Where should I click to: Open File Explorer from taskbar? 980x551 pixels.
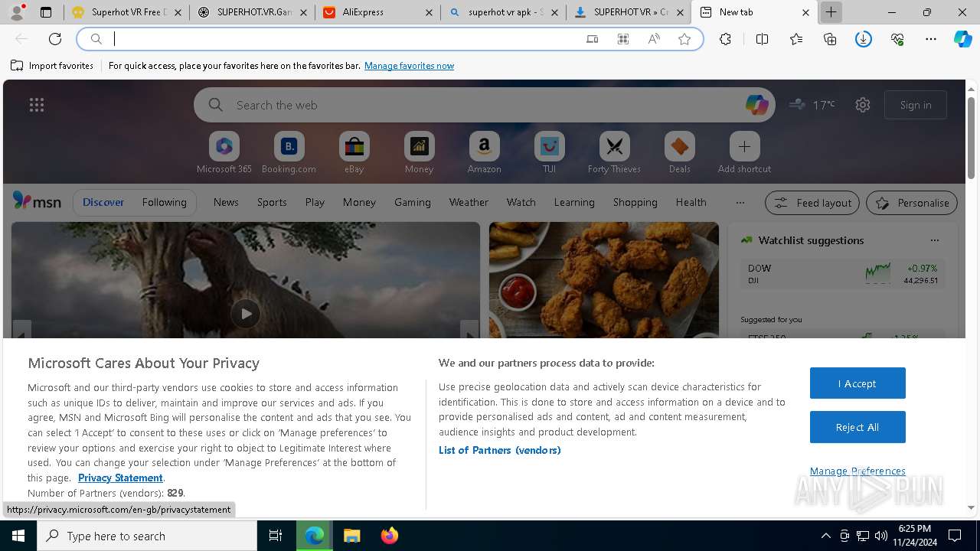click(x=351, y=536)
